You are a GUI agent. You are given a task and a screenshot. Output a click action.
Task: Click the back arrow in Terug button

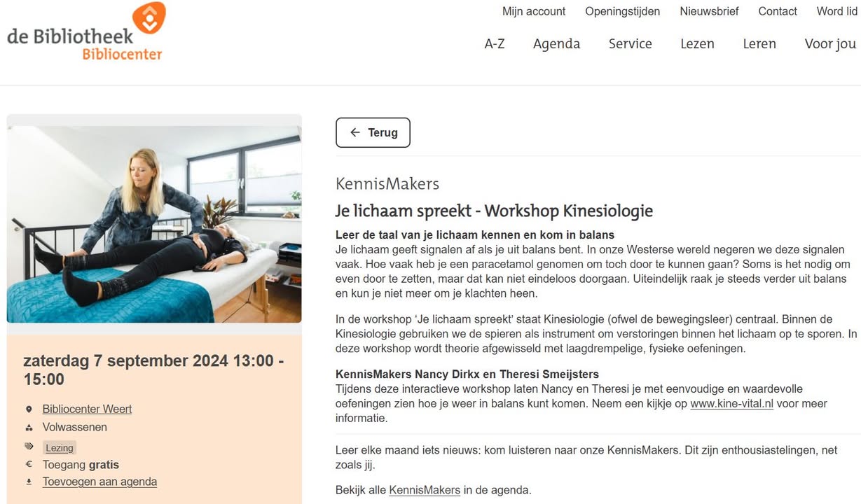pos(355,132)
